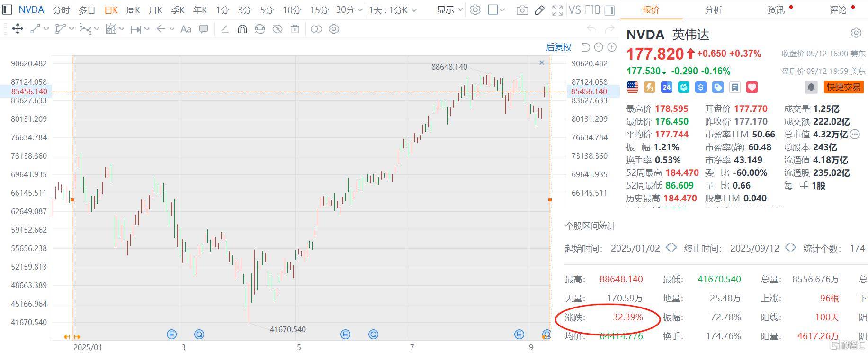Screen dimensions: 868x353
Task: Open the 快捷交易 quick trade button
Action: click(x=843, y=87)
